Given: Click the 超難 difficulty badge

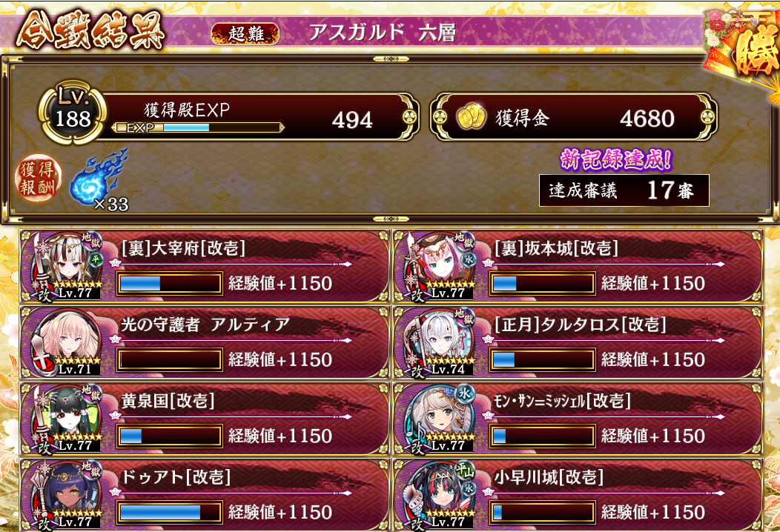Looking at the screenshot, I should 245,34.
